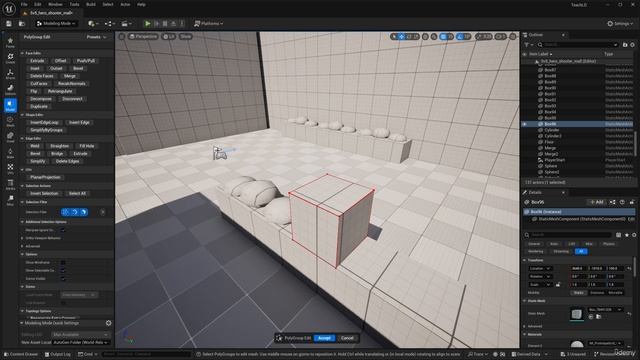
Task: Toggle the Show Selectable Corners checkbox
Action: tap(63, 270)
